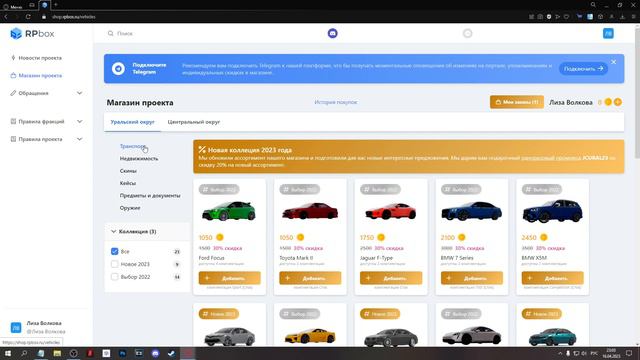
Task: Click the RPbox logo
Action: [x=32, y=33]
